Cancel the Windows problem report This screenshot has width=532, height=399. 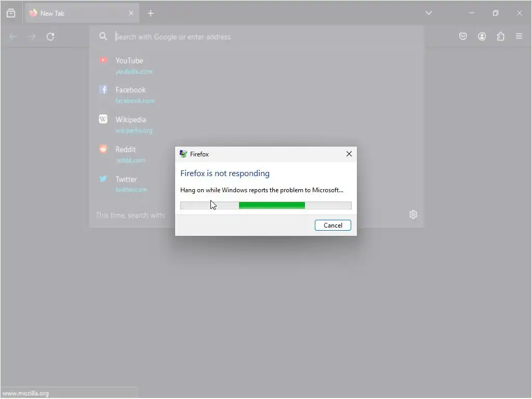pos(333,225)
